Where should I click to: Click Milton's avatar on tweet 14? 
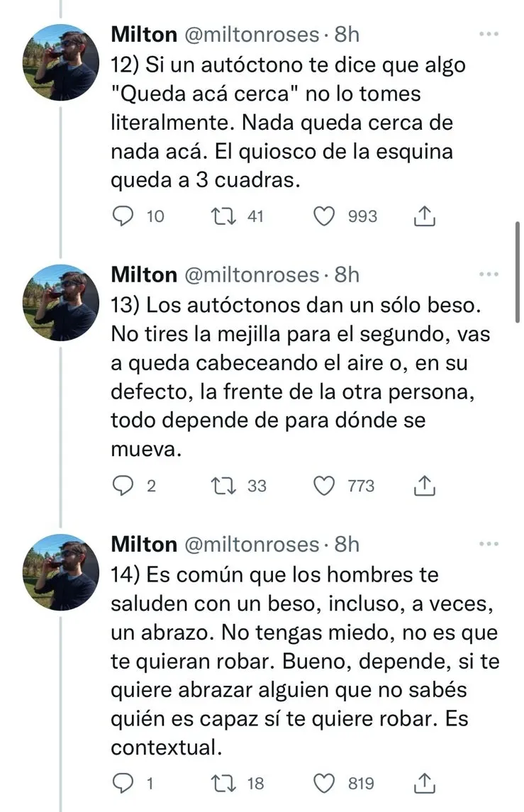pos(61,572)
